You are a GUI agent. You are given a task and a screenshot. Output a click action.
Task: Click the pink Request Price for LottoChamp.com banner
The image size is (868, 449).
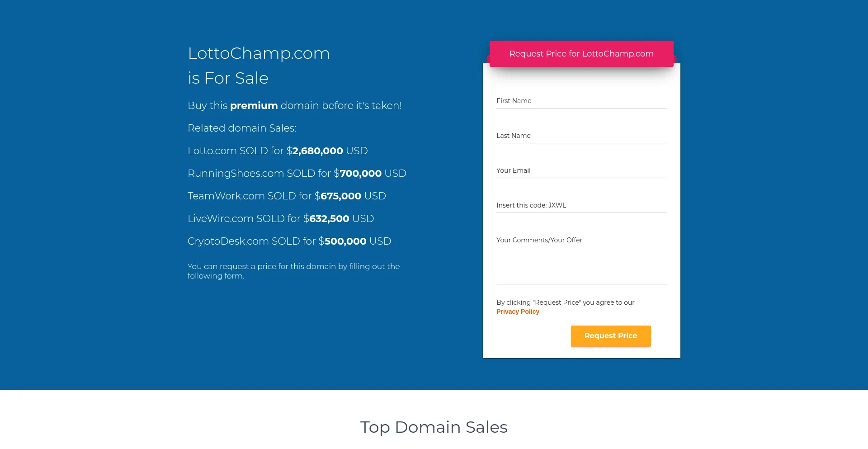581,54
